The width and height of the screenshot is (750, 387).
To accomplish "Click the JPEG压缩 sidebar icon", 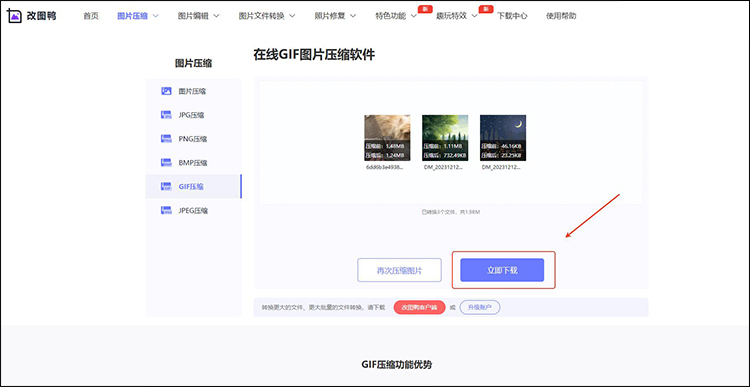I will (x=166, y=210).
